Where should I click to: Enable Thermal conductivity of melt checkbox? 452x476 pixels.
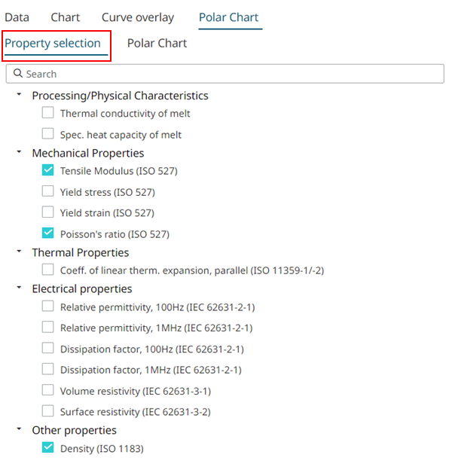(48, 114)
